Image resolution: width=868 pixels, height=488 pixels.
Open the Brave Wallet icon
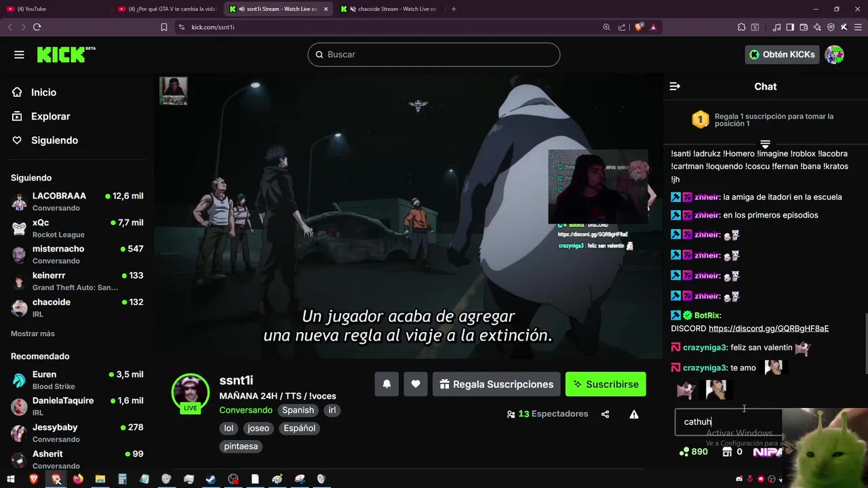(804, 27)
